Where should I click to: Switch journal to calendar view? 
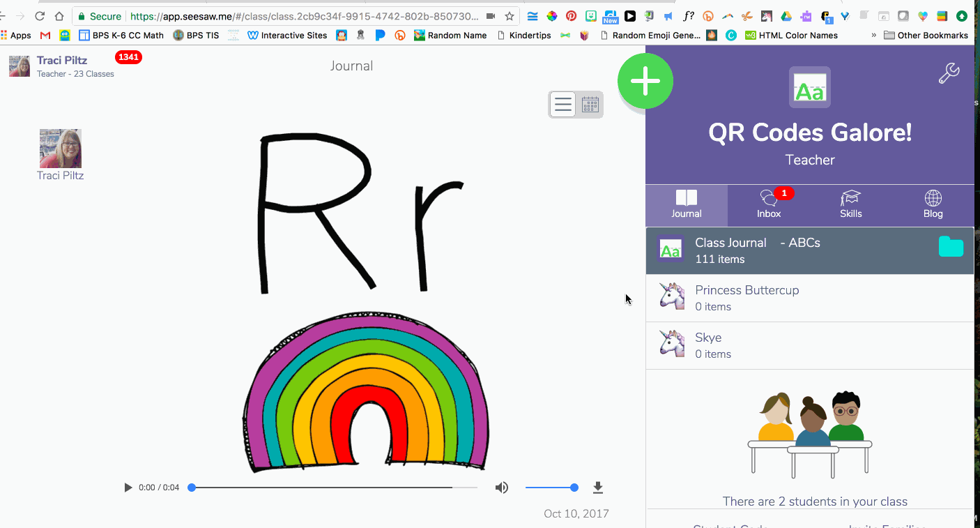point(589,104)
